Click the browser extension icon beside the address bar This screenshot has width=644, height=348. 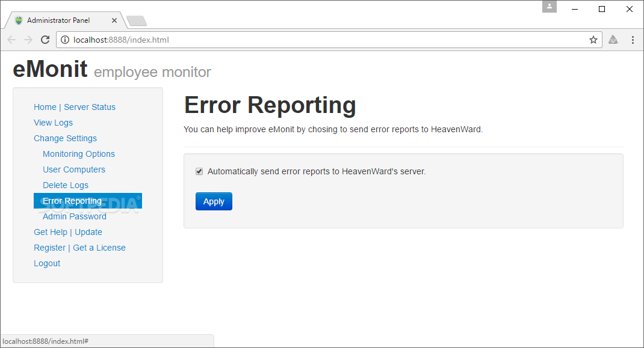click(613, 40)
